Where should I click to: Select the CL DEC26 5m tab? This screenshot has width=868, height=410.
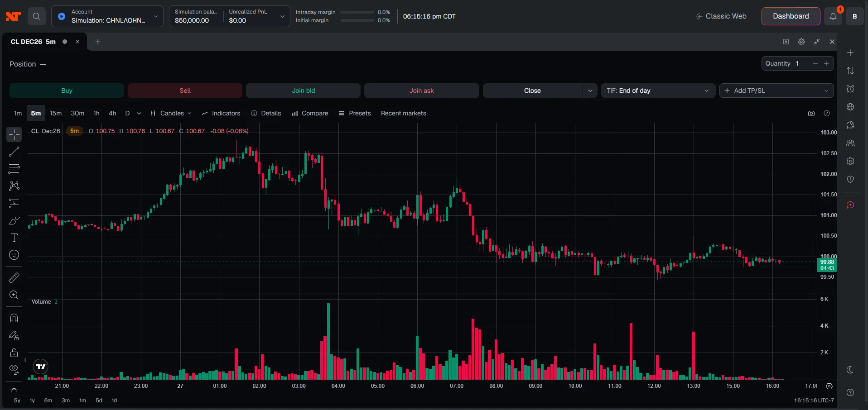click(x=33, y=42)
